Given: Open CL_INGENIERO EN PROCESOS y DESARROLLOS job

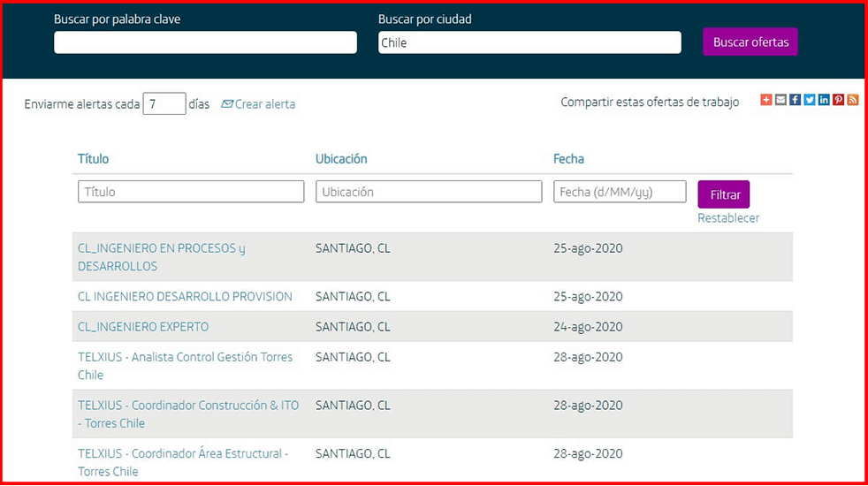Looking at the screenshot, I should [x=162, y=257].
